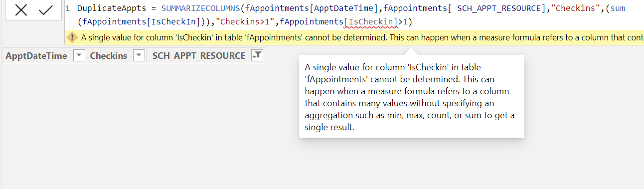Select the ApptDateTime column header

click(36, 56)
